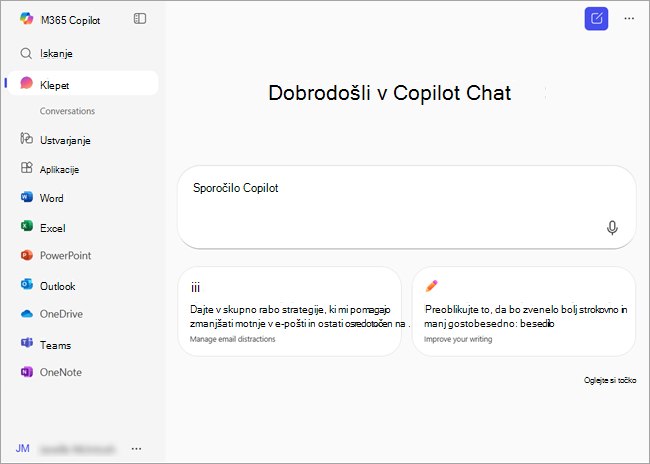This screenshot has height=464, width=650.
Task: Select the Manage email distractions prompt card
Action: point(289,311)
